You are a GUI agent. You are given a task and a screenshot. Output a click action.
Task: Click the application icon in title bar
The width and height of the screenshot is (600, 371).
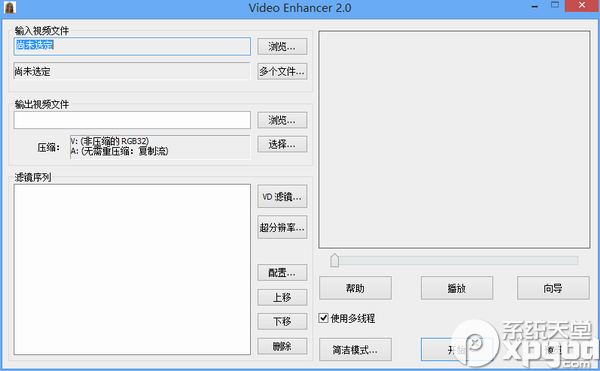(x=10, y=7)
